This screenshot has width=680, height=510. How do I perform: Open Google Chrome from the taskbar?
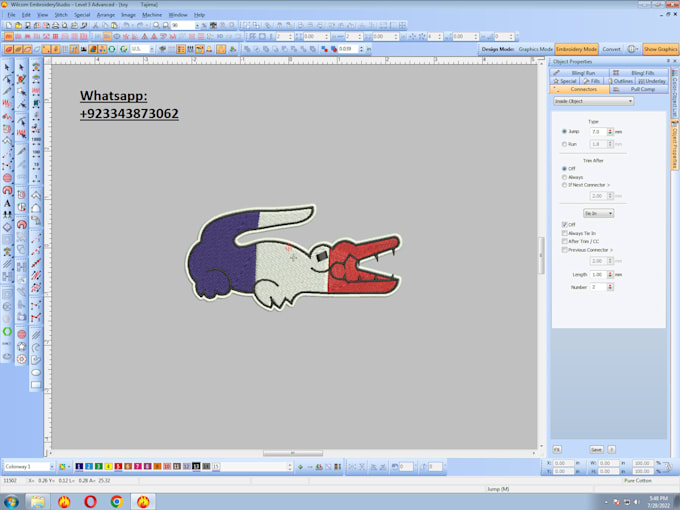(x=116, y=502)
